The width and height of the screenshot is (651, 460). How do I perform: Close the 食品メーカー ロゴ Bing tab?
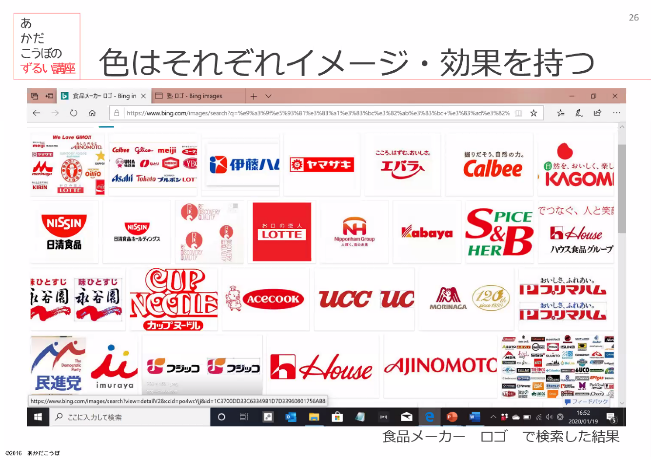coord(143,96)
